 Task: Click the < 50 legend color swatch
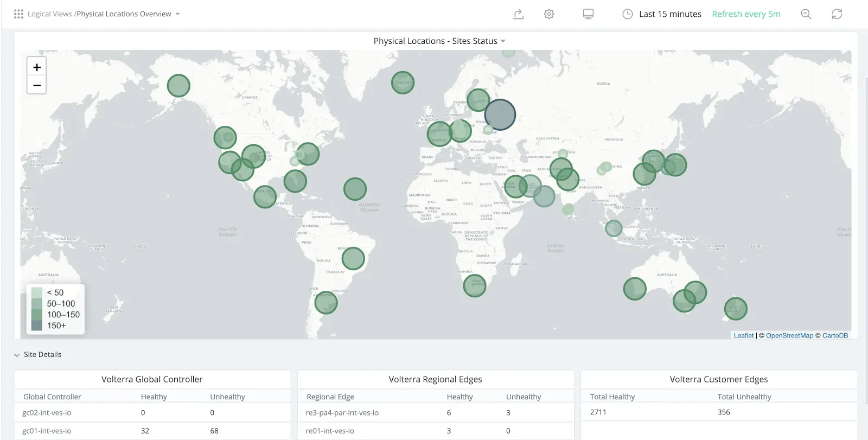pos(37,293)
